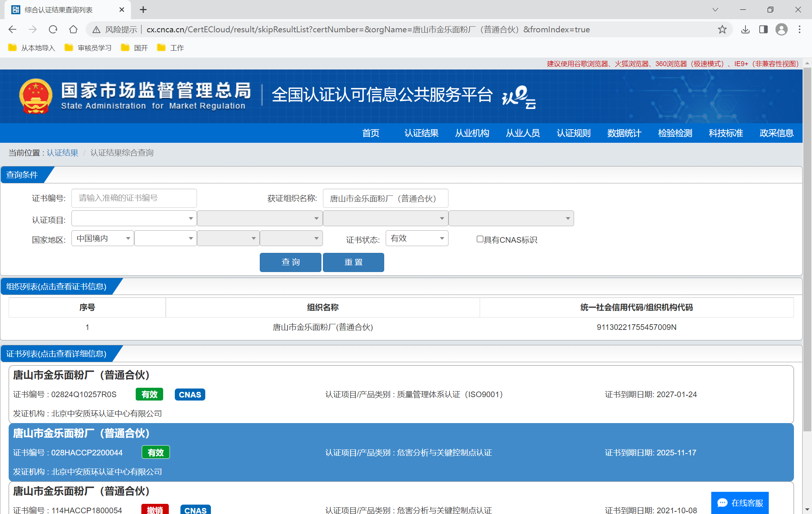The image size is (812, 514).
Task: Open the Chrome three-dot menu
Action: pyautogui.click(x=800, y=29)
